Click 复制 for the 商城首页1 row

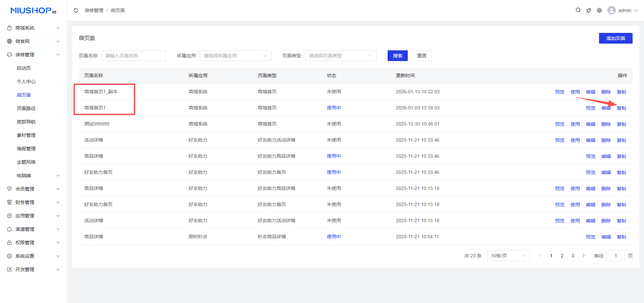tap(621, 108)
